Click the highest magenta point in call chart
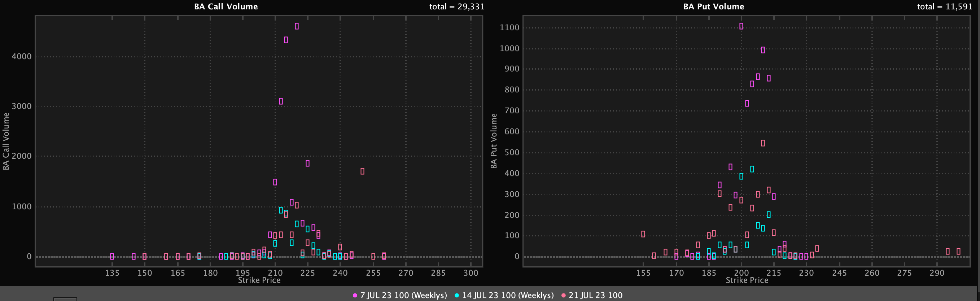The image size is (980, 301). (297, 26)
